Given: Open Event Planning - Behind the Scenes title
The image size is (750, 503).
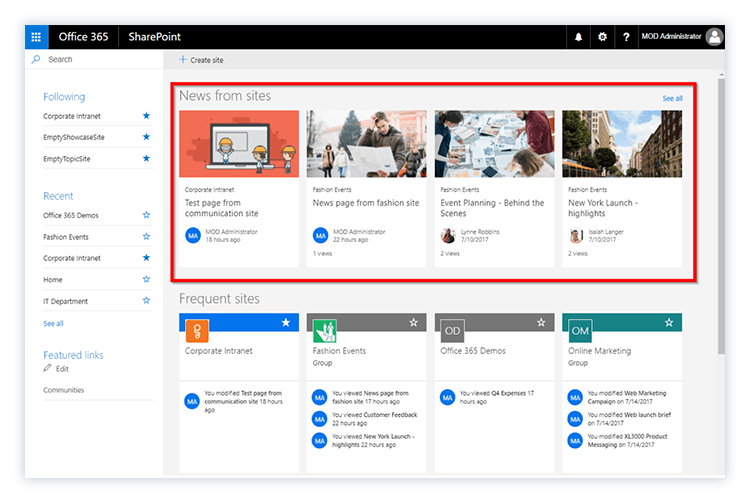Looking at the screenshot, I should click(492, 208).
